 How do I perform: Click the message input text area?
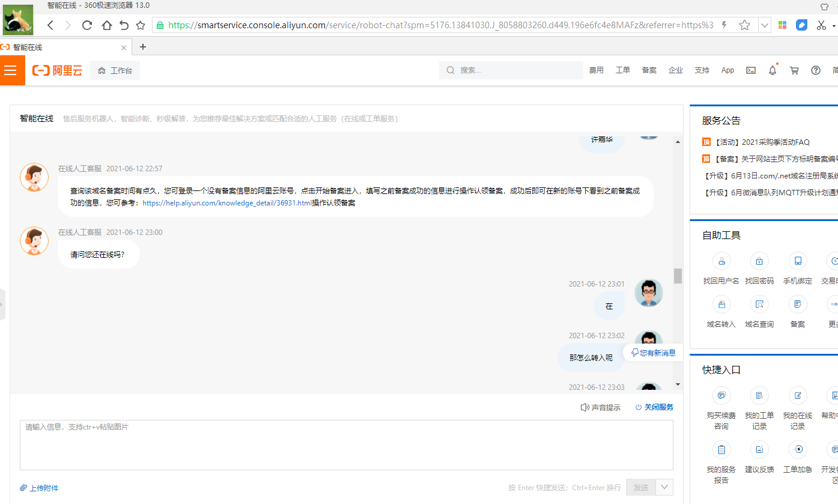(x=346, y=445)
